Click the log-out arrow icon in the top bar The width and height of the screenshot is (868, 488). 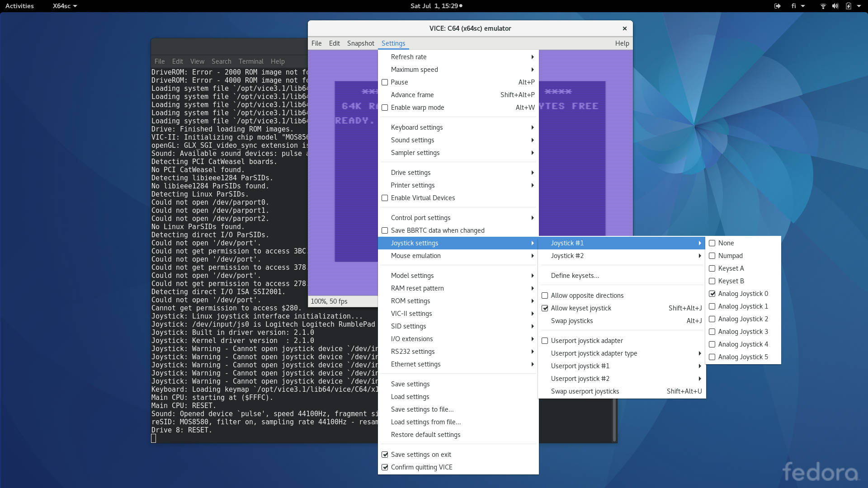[777, 6]
